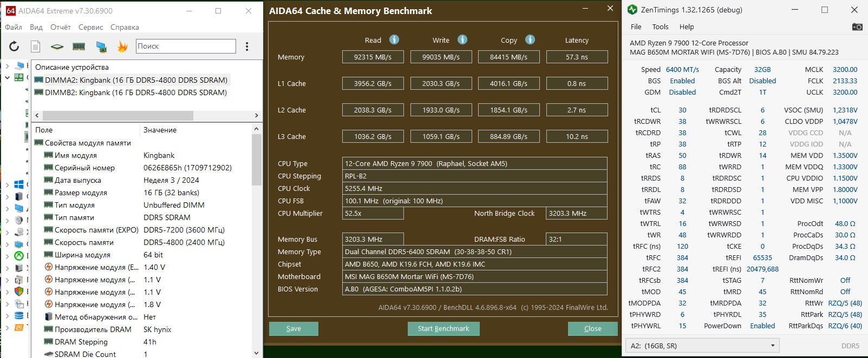The width and height of the screenshot is (868, 358).
Task: Open the ZenTimings File menu
Action: point(636,26)
